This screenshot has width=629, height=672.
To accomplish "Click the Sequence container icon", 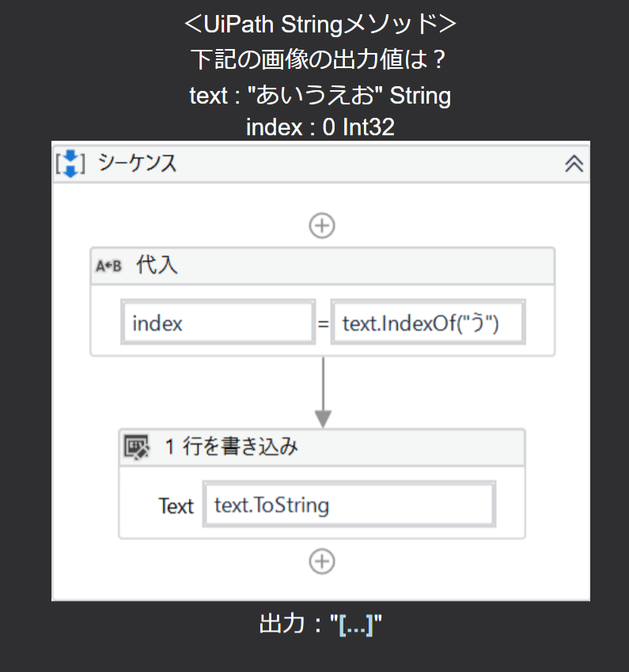I will pyautogui.click(x=71, y=163).
